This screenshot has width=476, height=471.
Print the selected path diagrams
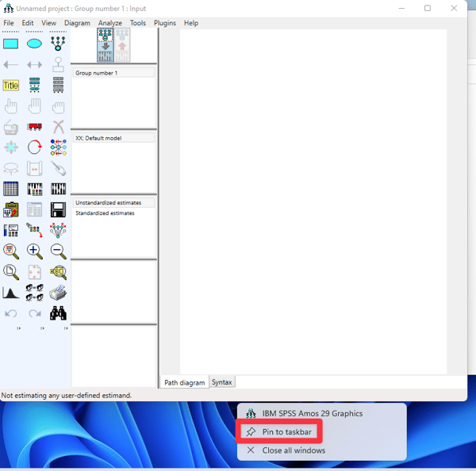point(58,293)
